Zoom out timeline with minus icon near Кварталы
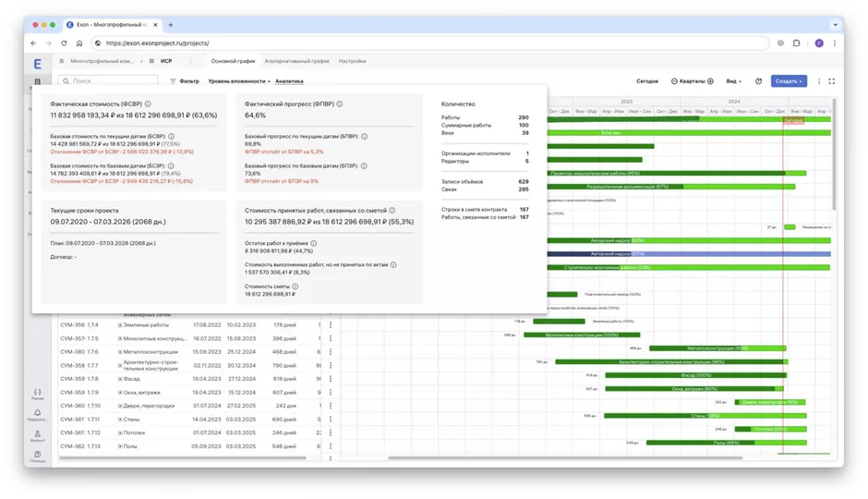 pyautogui.click(x=674, y=81)
